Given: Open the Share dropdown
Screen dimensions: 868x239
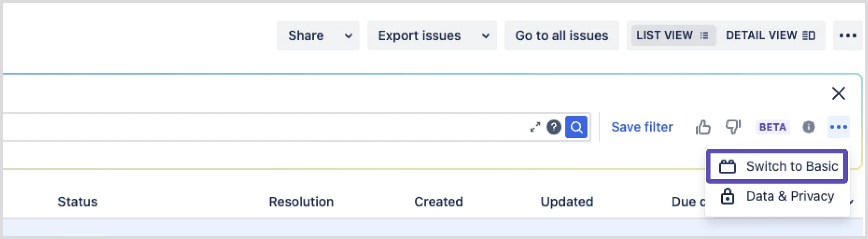Looking at the screenshot, I should point(318,35).
